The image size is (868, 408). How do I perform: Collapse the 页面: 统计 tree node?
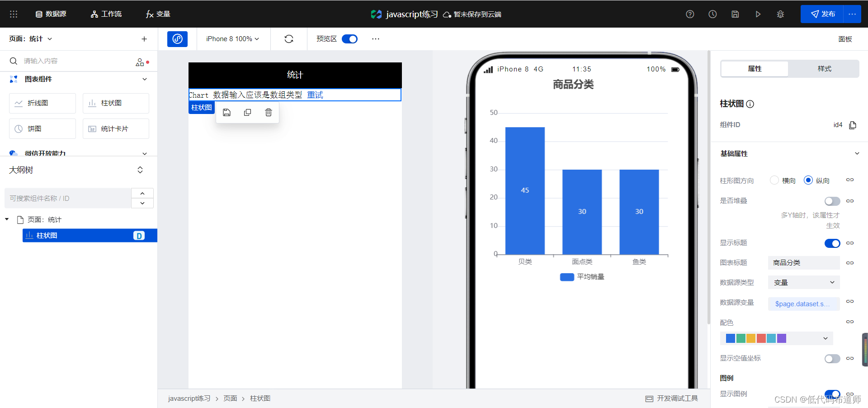[x=7, y=219]
